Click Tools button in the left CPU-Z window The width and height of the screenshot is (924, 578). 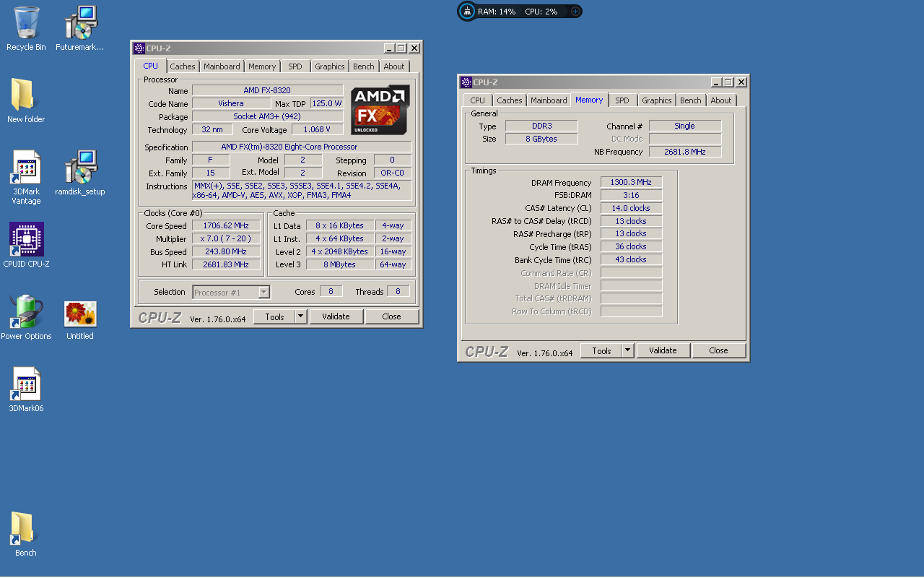(x=274, y=316)
